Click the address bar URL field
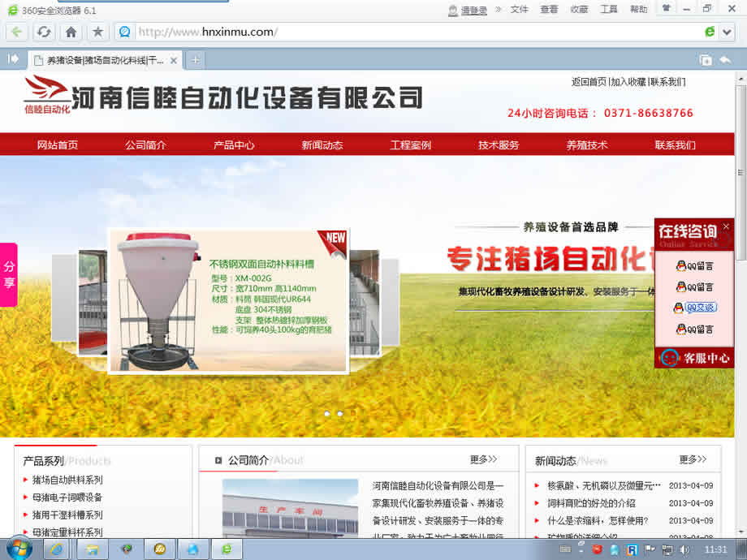Screen dimensions: 747x560 pyautogui.click(x=406, y=32)
